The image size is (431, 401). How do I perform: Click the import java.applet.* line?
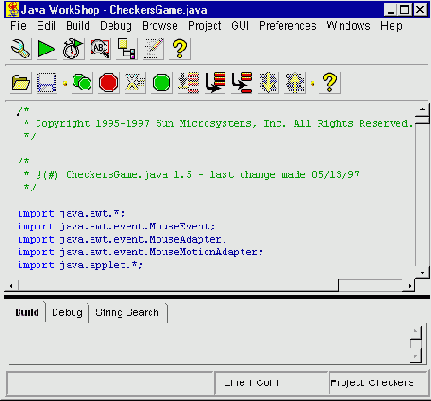click(80, 265)
